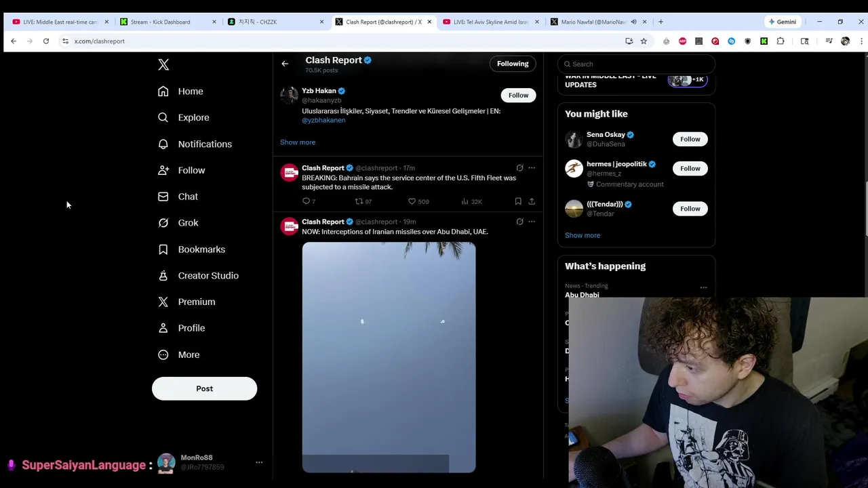
Task: Open Grok explain icon on Abu Dhabi post
Action: point(519,222)
